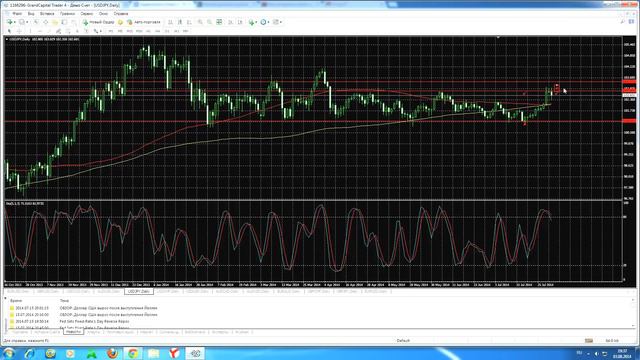Click the Новый ордер button
The image size is (640, 360).
98,22
